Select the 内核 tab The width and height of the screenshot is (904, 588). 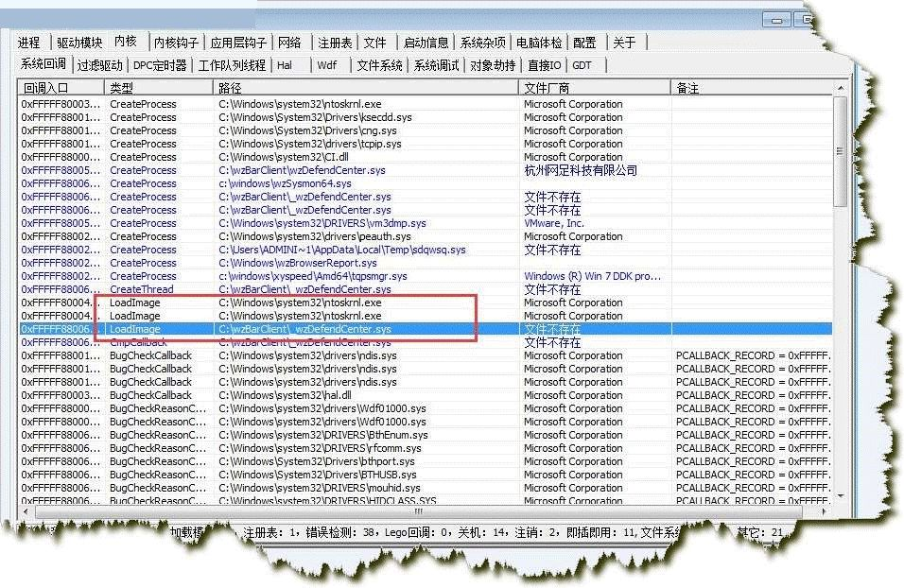(x=126, y=41)
